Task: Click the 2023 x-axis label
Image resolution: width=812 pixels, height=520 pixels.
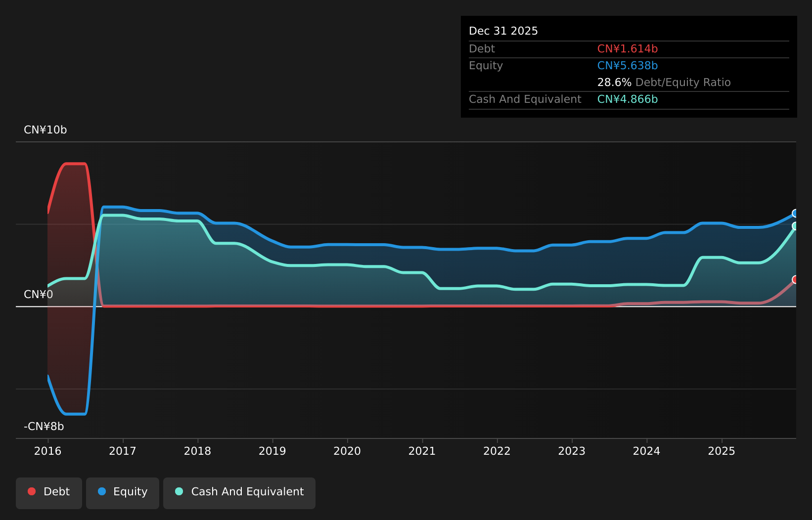Action: (572, 451)
